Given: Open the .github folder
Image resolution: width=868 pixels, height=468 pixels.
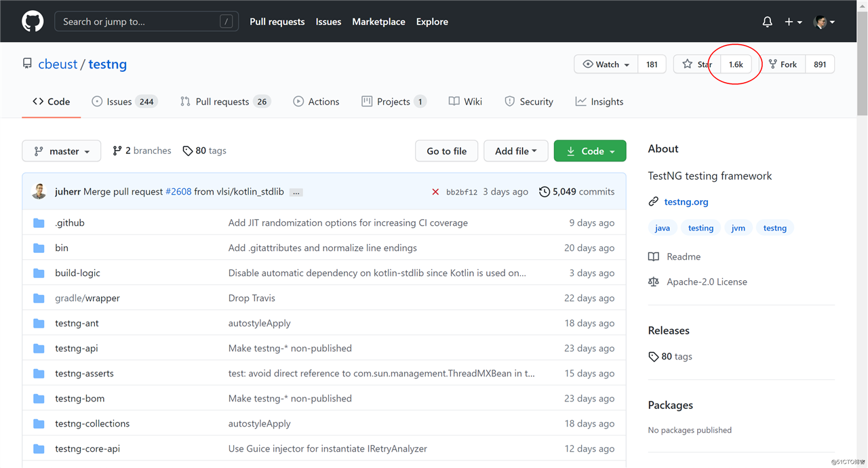Looking at the screenshot, I should [x=70, y=222].
